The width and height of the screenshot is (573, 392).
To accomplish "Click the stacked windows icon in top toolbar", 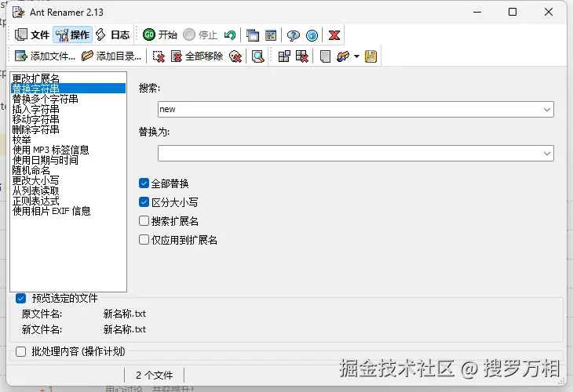I will tap(252, 35).
